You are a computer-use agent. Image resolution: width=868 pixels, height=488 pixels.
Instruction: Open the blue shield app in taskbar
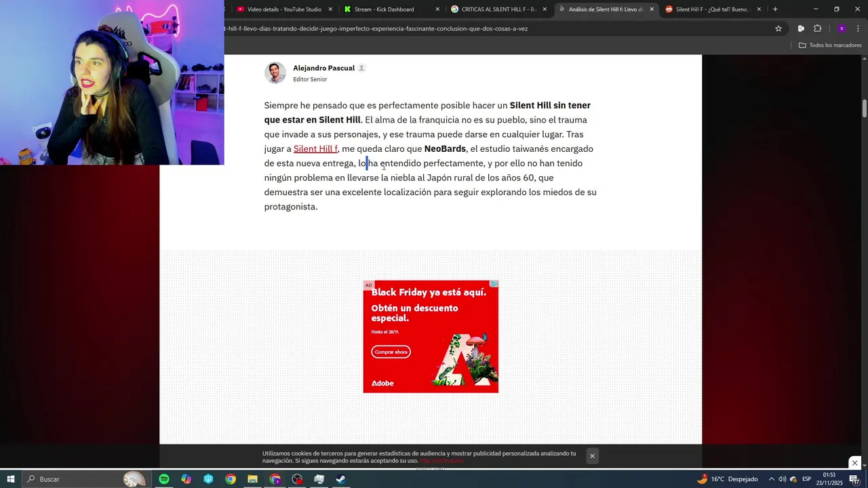pos(208,479)
